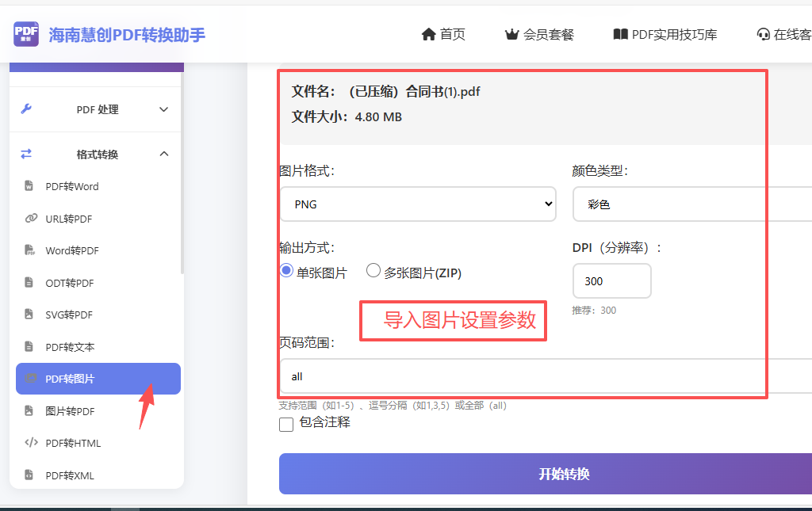812x511 pixels.
Task: Select the 多张图片(ZIP) radio button
Action: coord(373,270)
